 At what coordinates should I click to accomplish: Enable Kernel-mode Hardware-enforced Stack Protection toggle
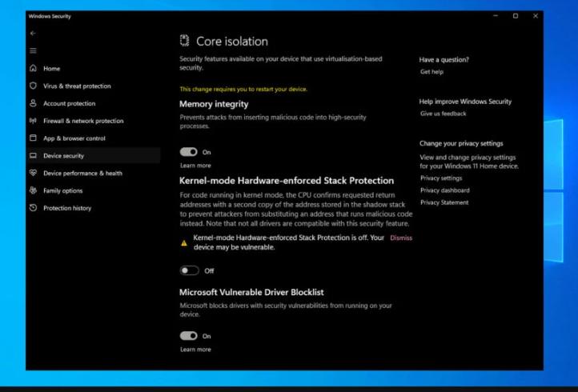click(x=189, y=270)
